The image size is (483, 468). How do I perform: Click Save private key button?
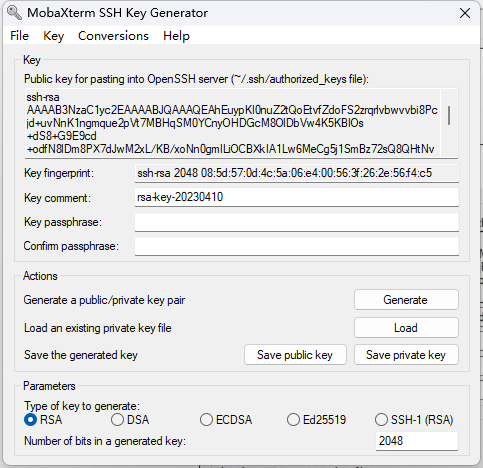coord(406,355)
